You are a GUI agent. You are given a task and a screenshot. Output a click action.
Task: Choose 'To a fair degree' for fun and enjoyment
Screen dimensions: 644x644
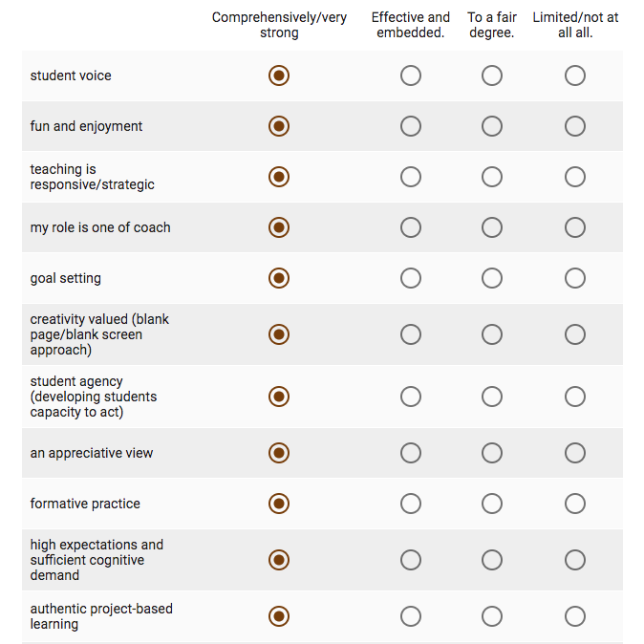(492, 126)
